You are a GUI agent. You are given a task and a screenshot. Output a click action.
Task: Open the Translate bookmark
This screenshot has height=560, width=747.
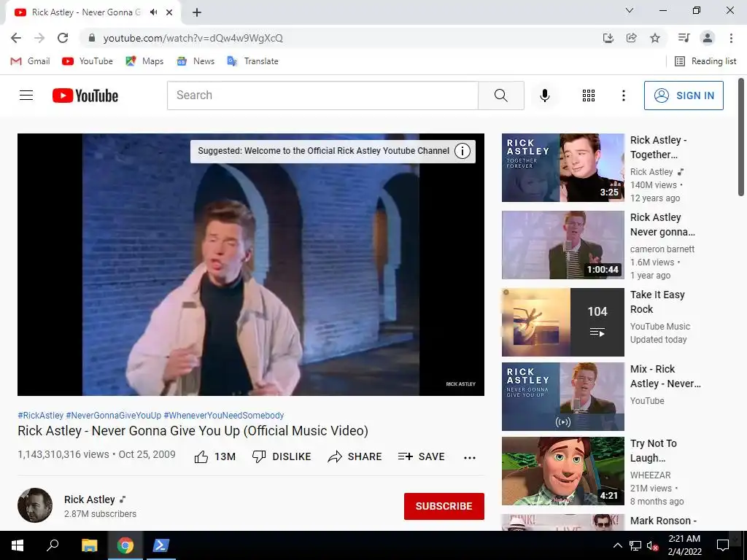tap(252, 61)
